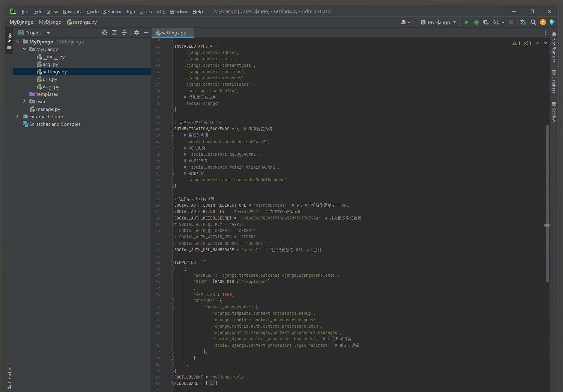This screenshot has width=563, height=392.
Task: Expand all in Project panel
Action: tap(114, 33)
